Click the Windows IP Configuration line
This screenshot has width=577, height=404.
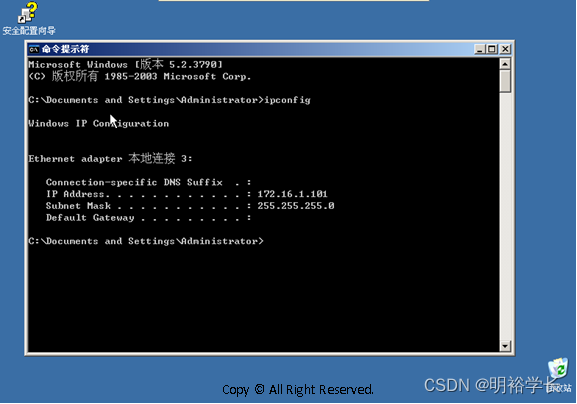99,123
